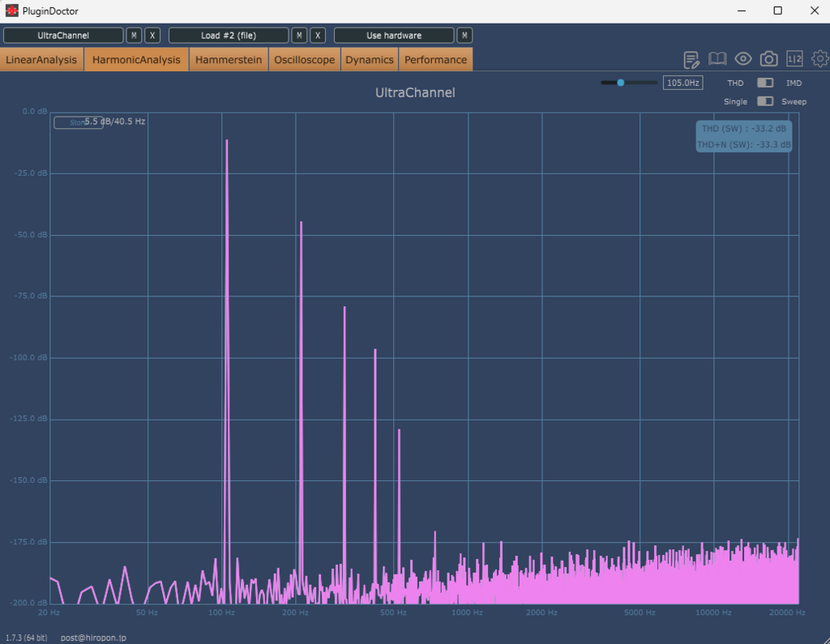Click the PluginDoctor logo in the title bar
This screenshot has height=644, width=830.
11,11
